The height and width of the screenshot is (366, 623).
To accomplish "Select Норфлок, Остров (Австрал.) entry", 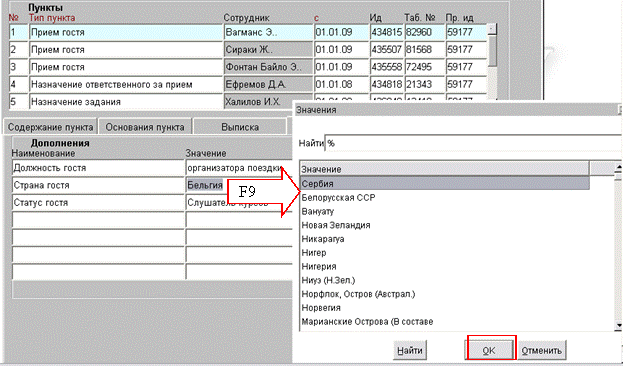I will (x=358, y=294).
